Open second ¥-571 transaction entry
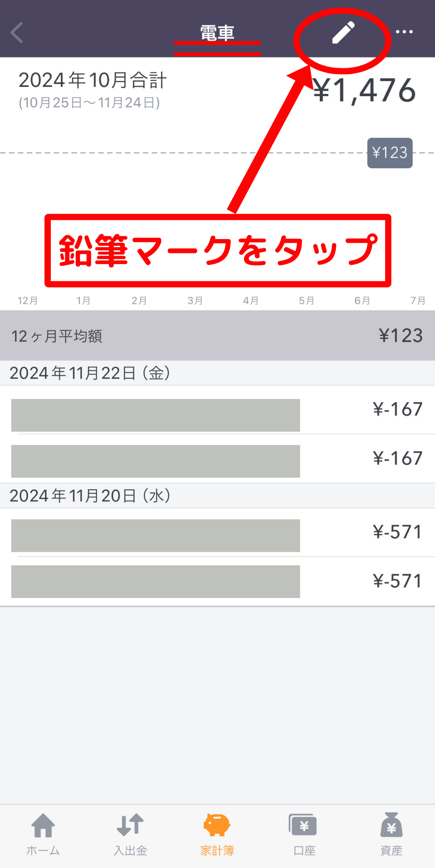The width and height of the screenshot is (435, 868). (x=217, y=581)
